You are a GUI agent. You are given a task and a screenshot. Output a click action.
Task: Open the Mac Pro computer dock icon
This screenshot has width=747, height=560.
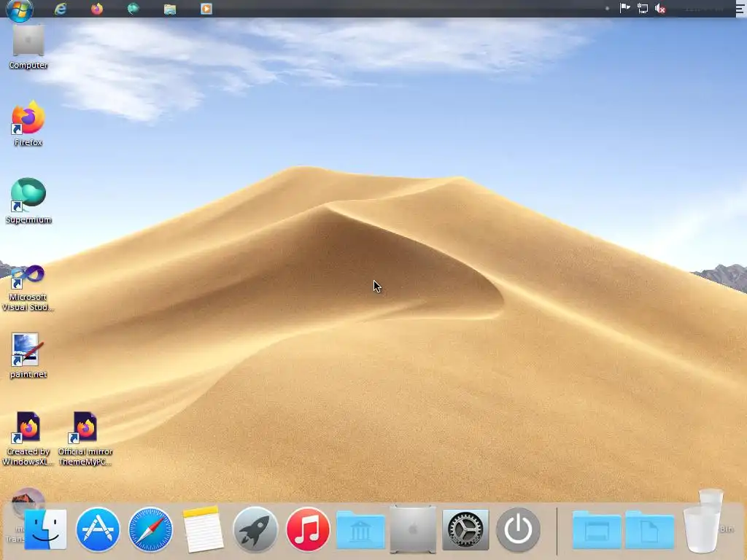[413, 529]
